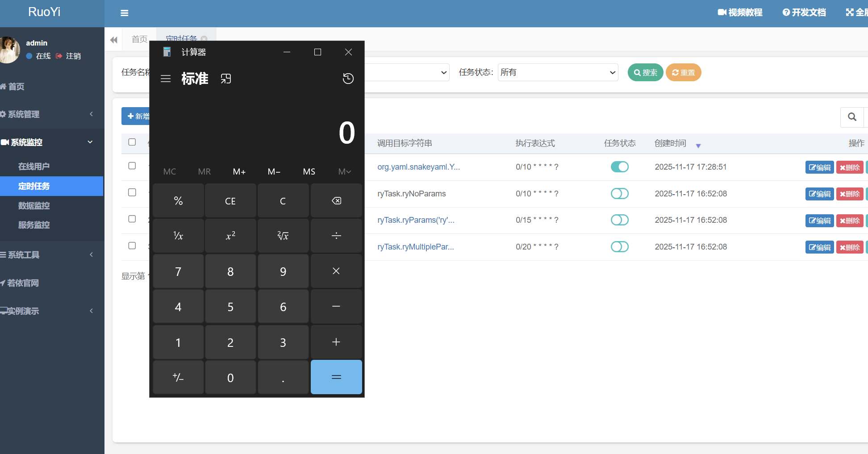Open 服务监控 in the sidebar
This screenshot has width=868, height=454.
34,225
